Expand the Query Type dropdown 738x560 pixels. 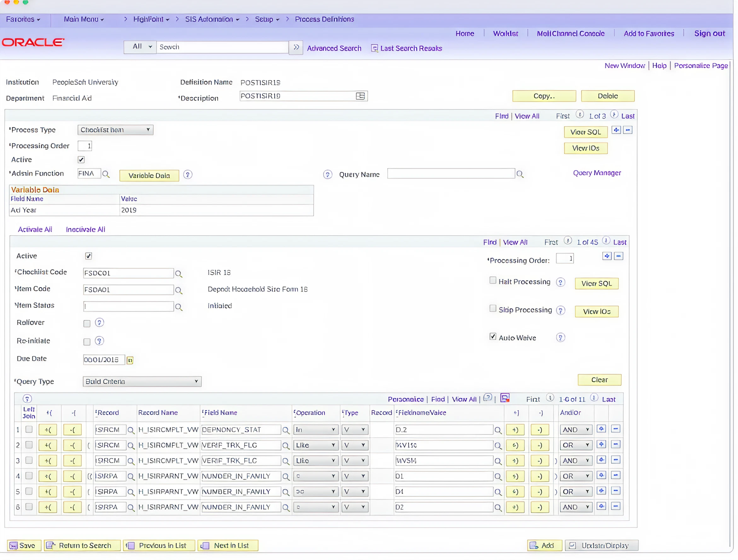[142, 382]
